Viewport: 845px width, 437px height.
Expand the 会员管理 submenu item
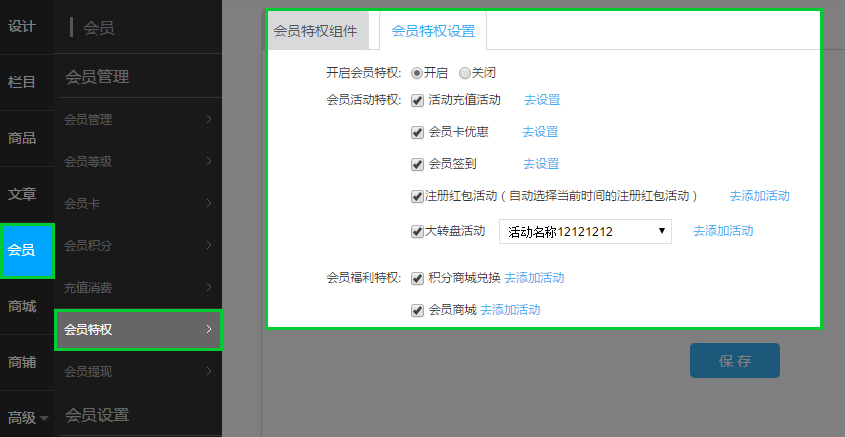(x=138, y=120)
